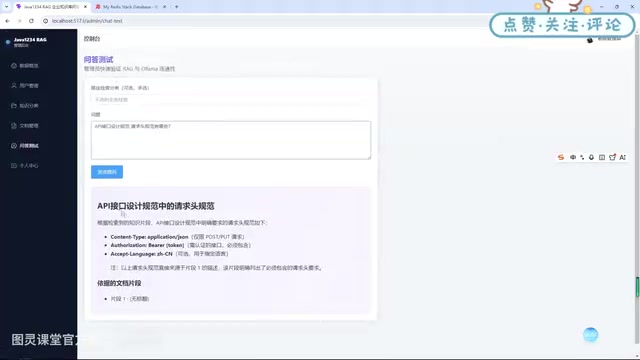Close the My Redis Stack Database tab

(x=164, y=7)
